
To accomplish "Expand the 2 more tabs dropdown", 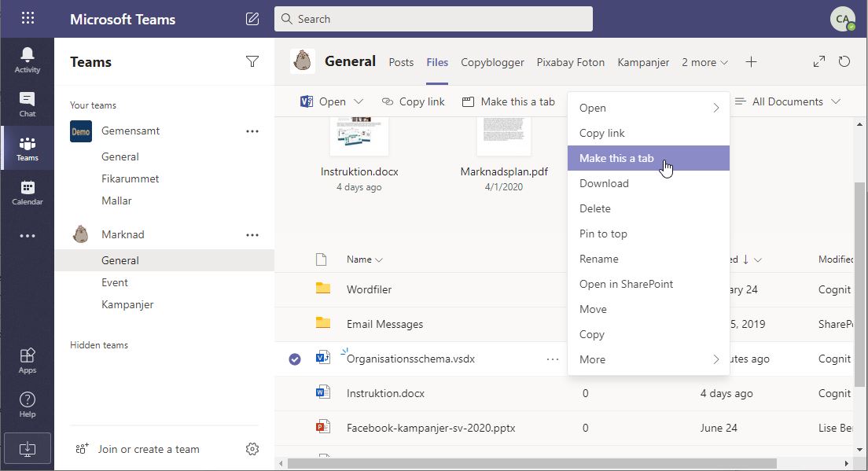I will point(704,62).
